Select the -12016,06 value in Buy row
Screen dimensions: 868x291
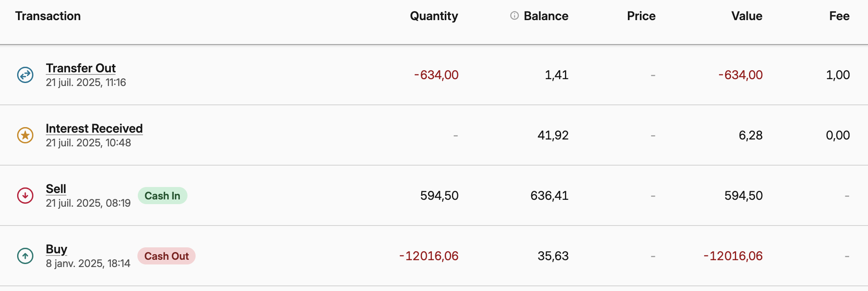pos(733,256)
